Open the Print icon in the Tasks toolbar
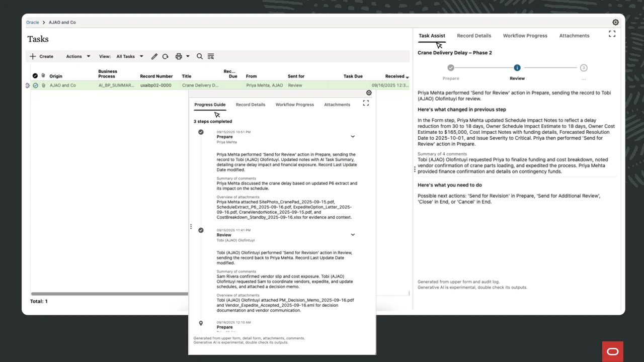Screen dimensions: 644x362 click(180, 56)
